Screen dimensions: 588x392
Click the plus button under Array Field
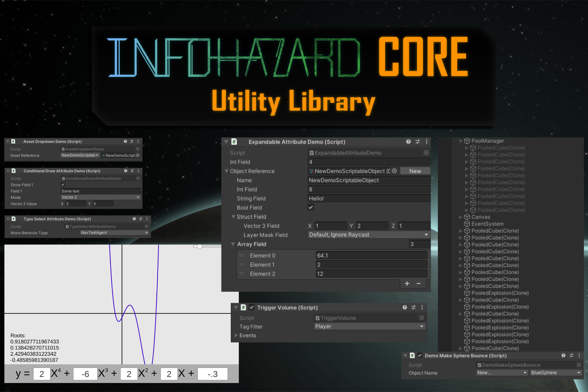(x=407, y=283)
